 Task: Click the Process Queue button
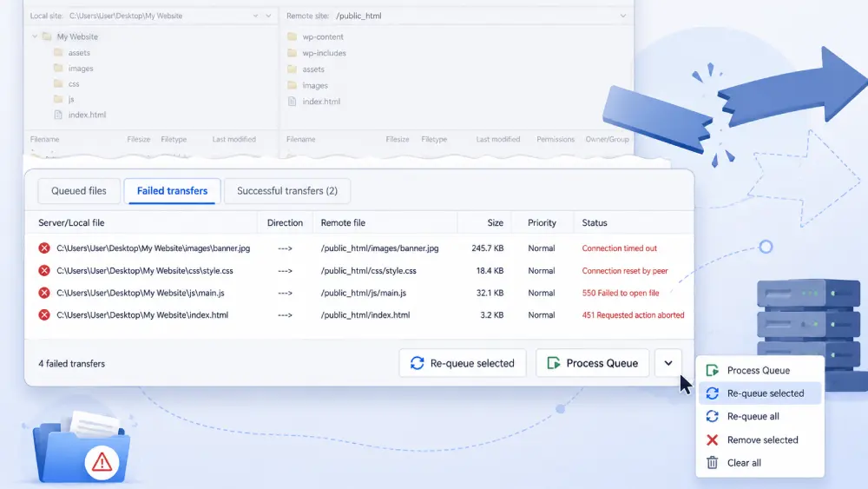tap(592, 363)
